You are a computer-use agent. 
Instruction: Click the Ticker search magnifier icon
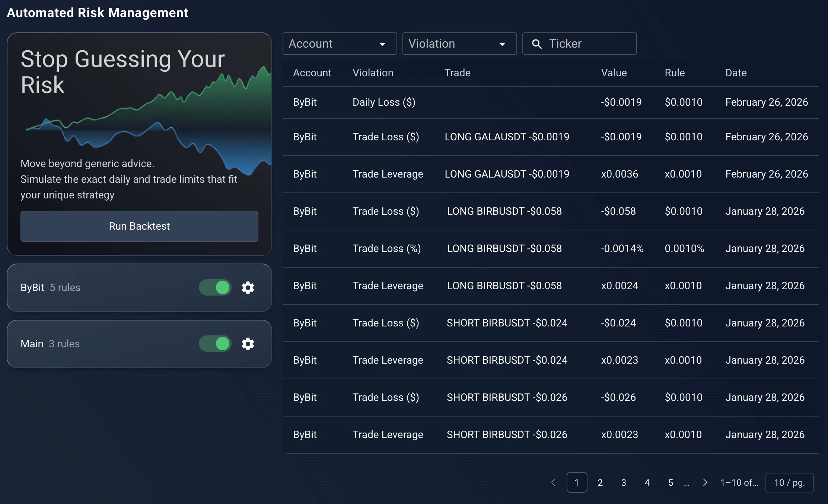pyautogui.click(x=537, y=44)
